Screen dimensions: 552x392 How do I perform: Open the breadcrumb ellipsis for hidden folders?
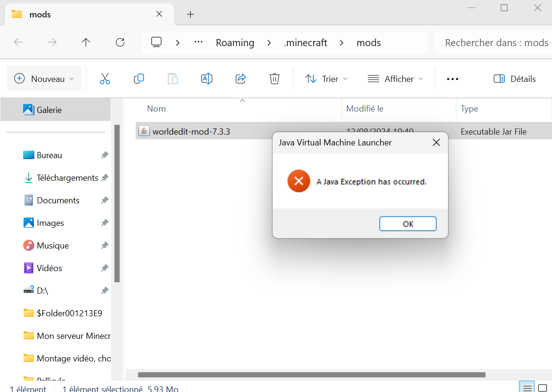tap(199, 42)
